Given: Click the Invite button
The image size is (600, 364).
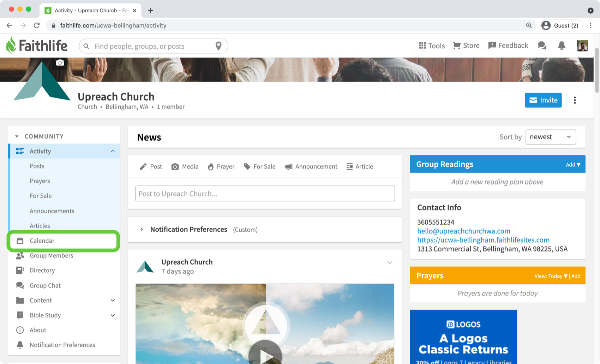Looking at the screenshot, I should [543, 100].
